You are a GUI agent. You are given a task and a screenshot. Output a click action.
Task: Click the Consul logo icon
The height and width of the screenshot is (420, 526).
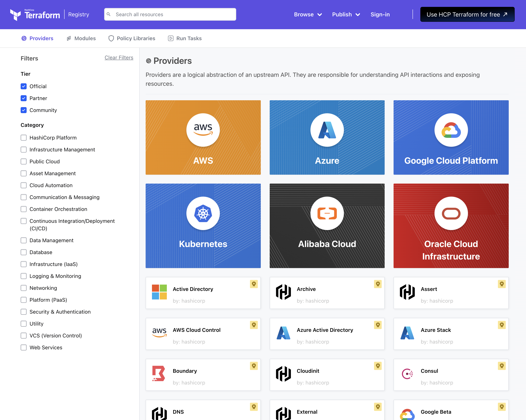[407, 374]
